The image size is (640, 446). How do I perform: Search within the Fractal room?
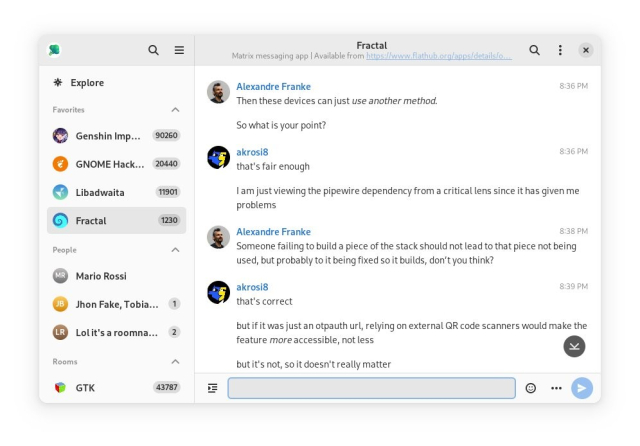pos(534,50)
